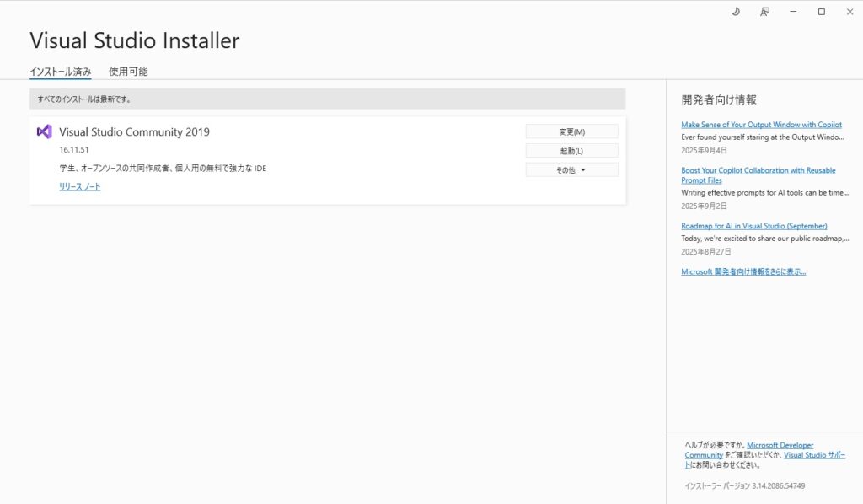Click the IDE description text about 学生
Image resolution: width=863 pixels, height=504 pixels.
coord(163,169)
